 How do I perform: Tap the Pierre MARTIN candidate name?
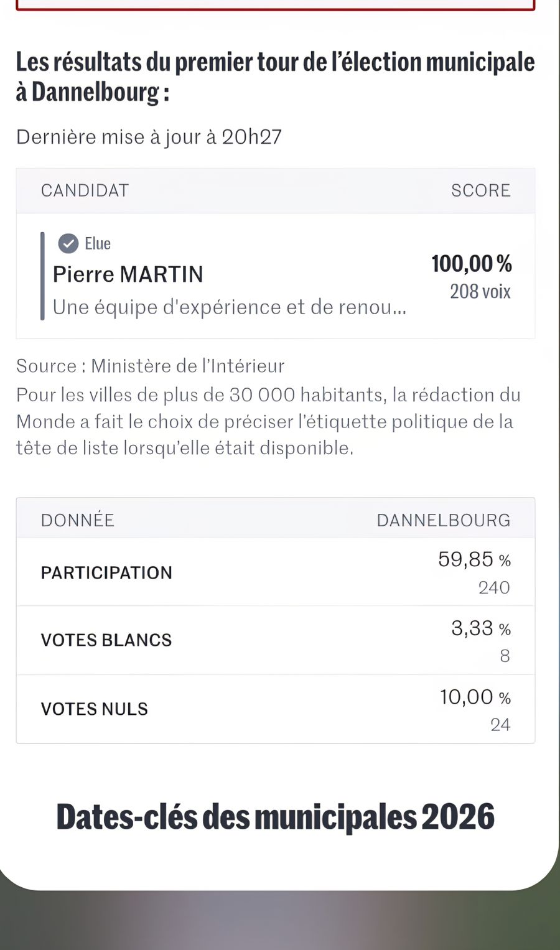[128, 274]
